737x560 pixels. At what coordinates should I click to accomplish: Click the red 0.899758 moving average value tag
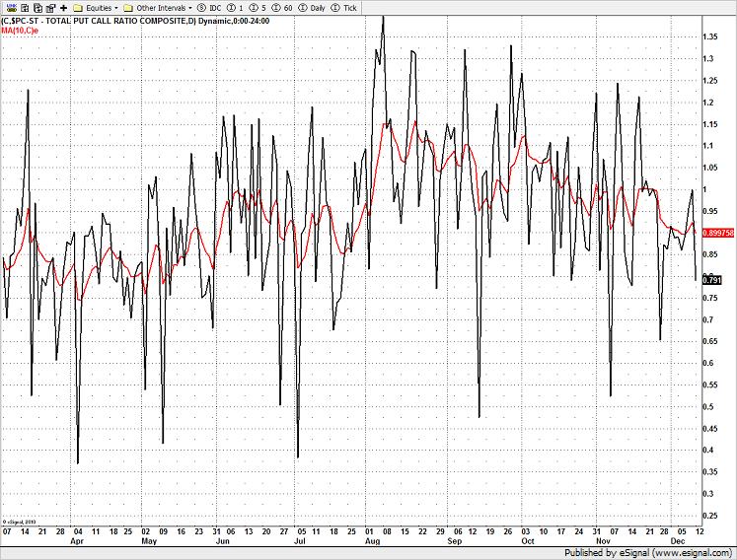(718, 233)
